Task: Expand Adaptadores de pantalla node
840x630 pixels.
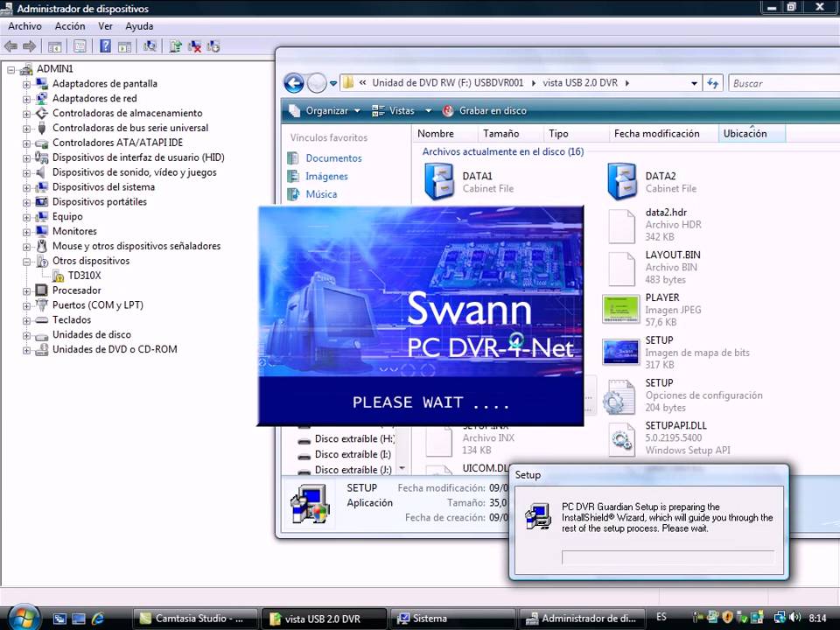Action: tap(26, 85)
